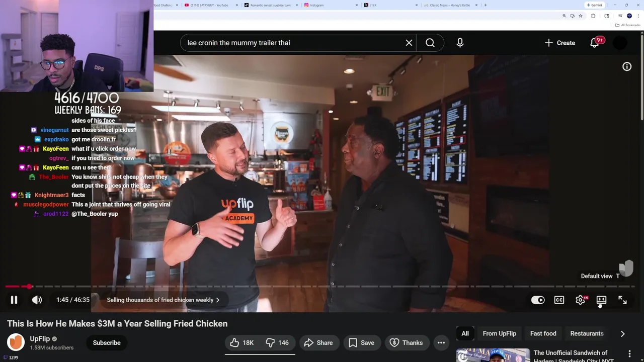This screenshot has width=644, height=362.
Task: Click the search magnifier button
Action: 430,43
